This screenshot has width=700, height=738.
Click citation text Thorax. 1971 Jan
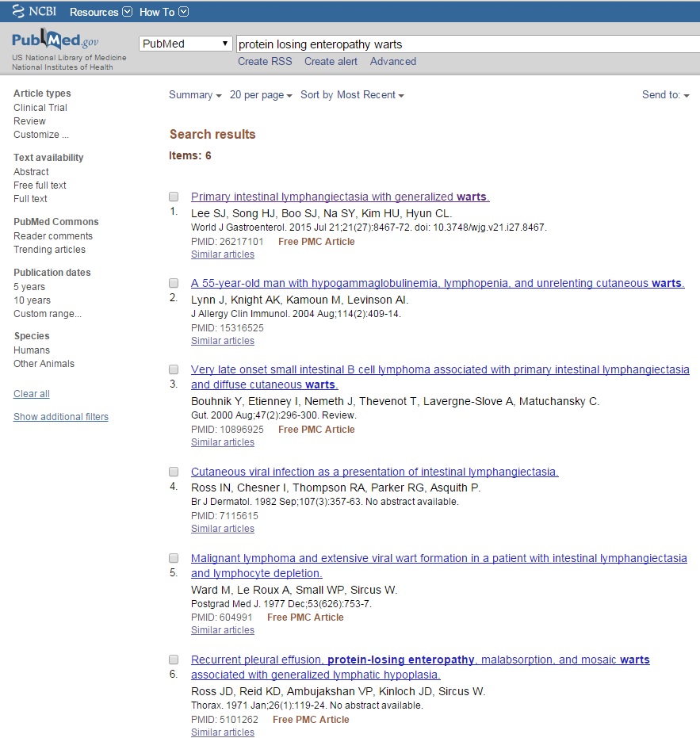pyautogui.click(x=307, y=705)
